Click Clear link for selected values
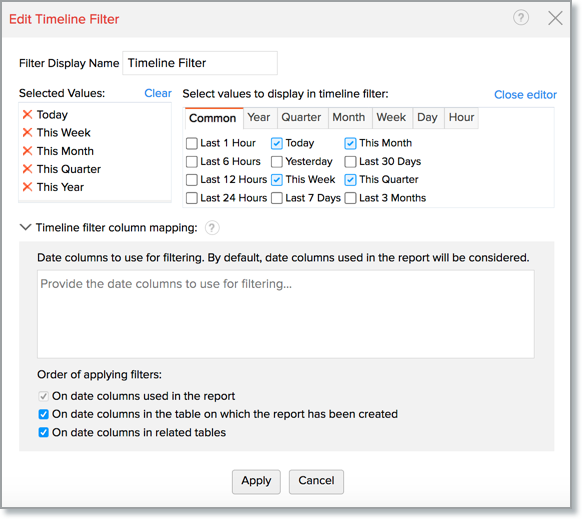This screenshot has height=519, width=582. coord(158,93)
